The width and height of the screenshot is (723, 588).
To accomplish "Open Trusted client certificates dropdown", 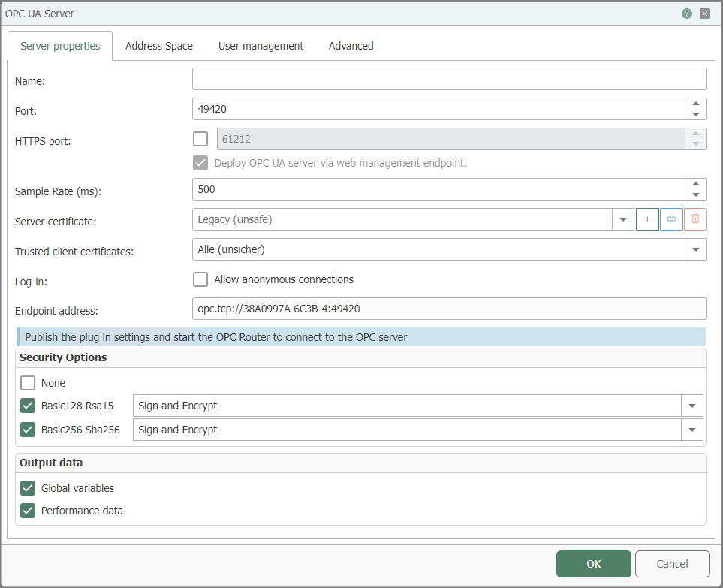I will pyautogui.click(x=696, y=249).
